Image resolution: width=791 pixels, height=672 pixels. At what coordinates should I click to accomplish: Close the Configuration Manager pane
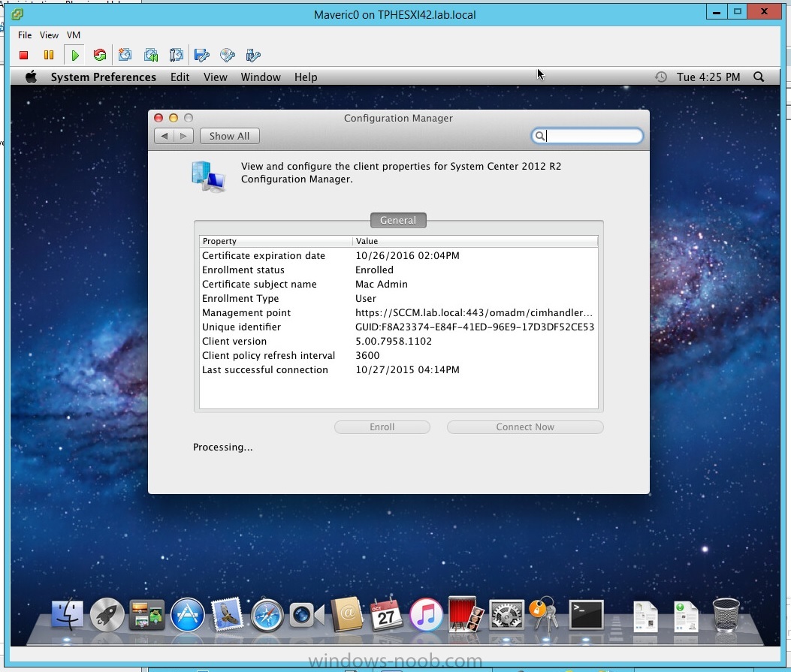coord(159,118)
